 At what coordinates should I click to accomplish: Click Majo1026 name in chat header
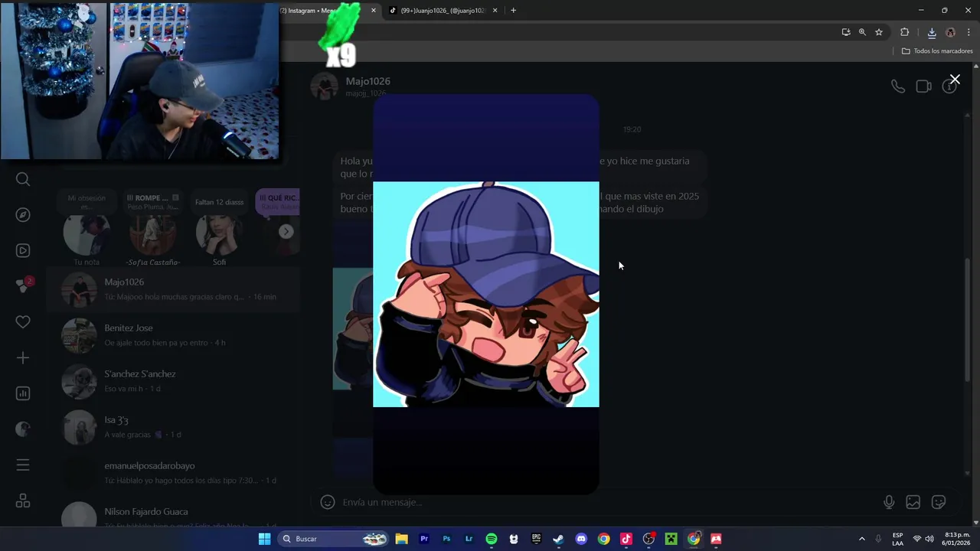coord(367,81)
